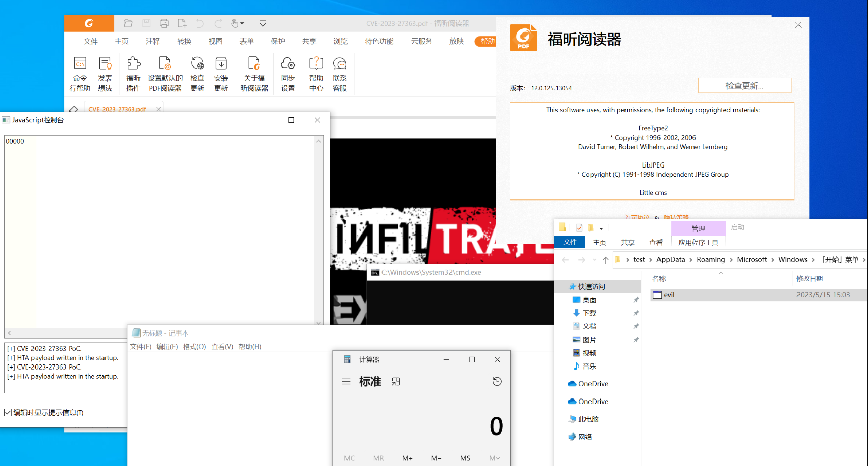Select 下载 in Explorer quick access

pos(589,313)
